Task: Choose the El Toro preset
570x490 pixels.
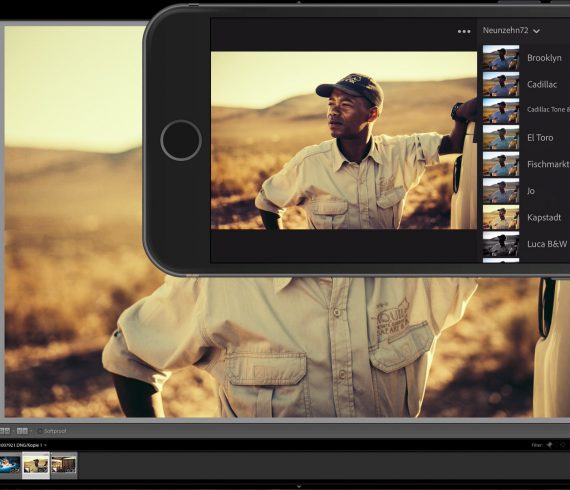Action: 525,137
